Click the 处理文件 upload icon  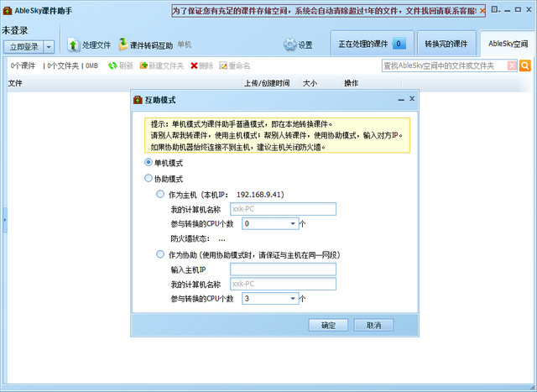point(73,44)
